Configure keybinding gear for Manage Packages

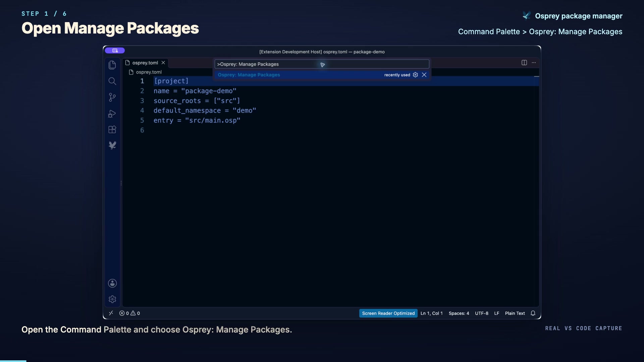click(415, 75)
